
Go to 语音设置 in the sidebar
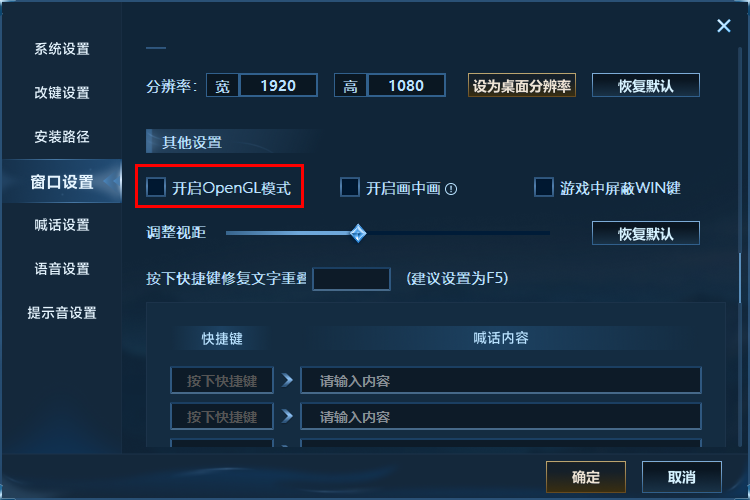click(x=62, y=269)
